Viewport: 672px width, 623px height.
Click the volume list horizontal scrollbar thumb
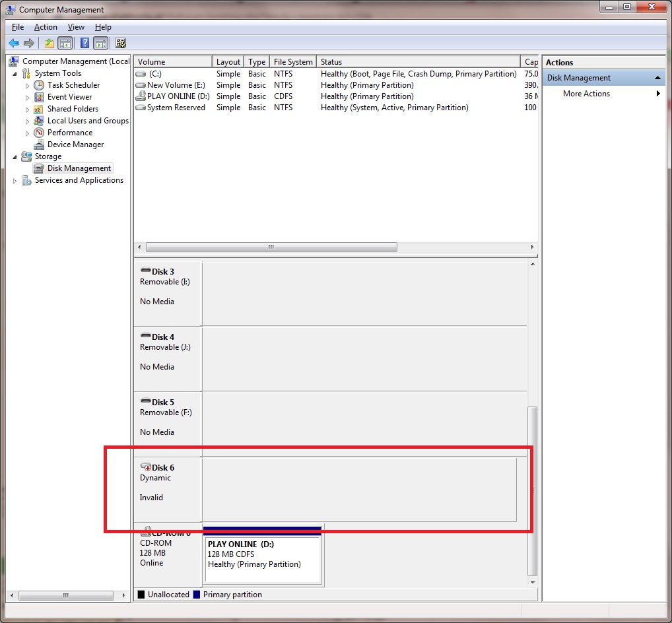[x=271, y=247]
